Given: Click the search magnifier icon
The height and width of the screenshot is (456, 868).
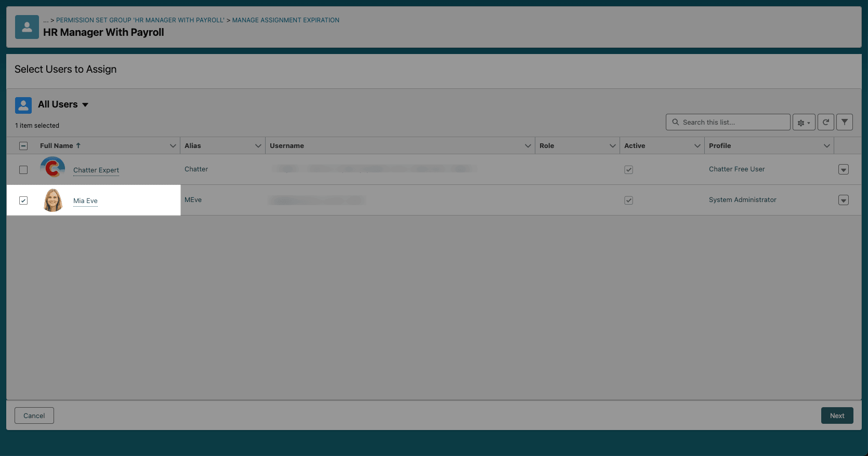Looking at the screenshot, I should 676,122.
